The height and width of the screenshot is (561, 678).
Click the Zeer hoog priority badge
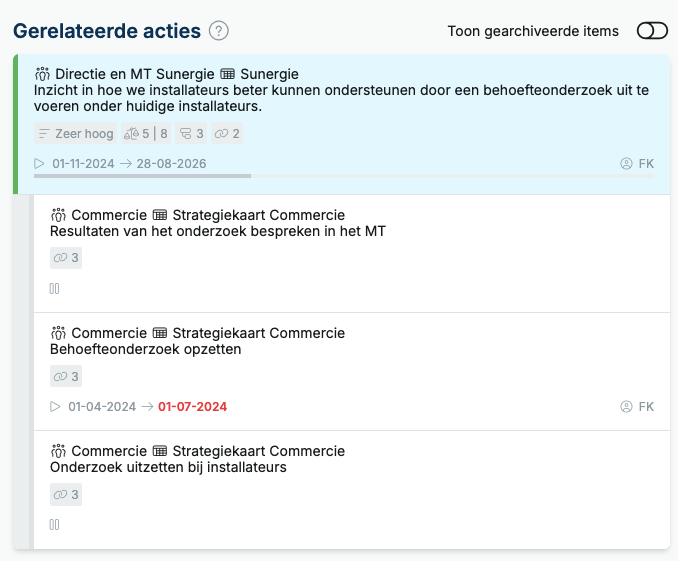76,134
